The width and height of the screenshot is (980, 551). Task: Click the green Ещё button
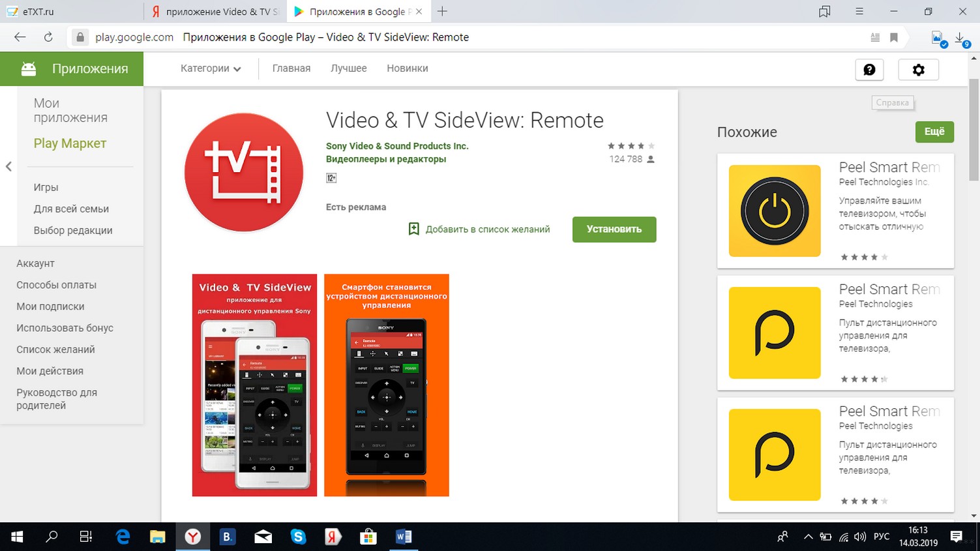[934, 132]
